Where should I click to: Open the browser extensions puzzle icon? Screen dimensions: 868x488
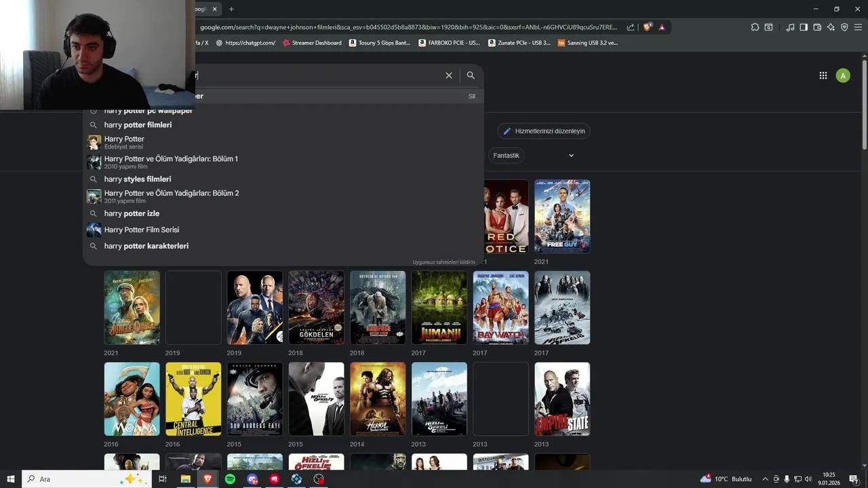755,27
